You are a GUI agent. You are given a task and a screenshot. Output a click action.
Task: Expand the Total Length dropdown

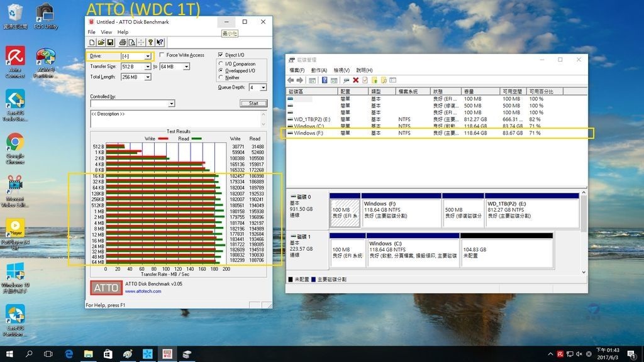pos(148,77)
